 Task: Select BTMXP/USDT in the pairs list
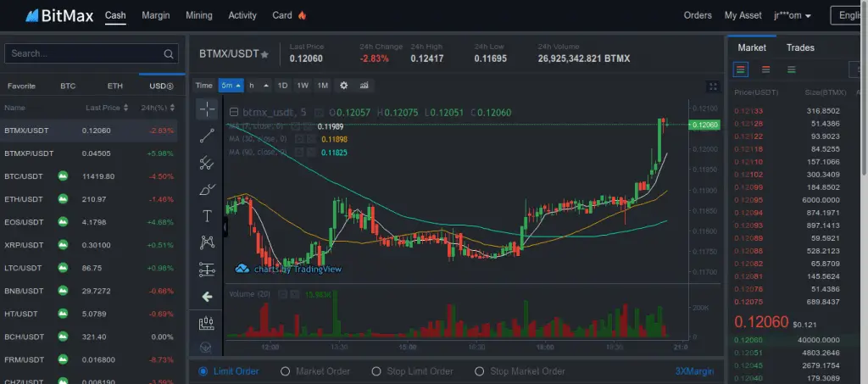pos(88,153)
